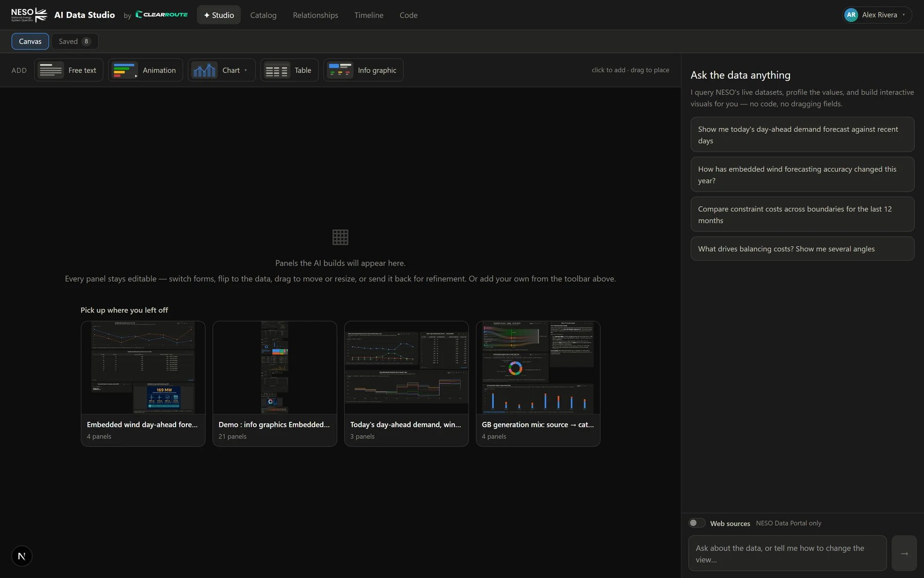Click the '3 panels' label
Image resolution: width=924 pixels, height=578 pixels.
tap(362, 436)
